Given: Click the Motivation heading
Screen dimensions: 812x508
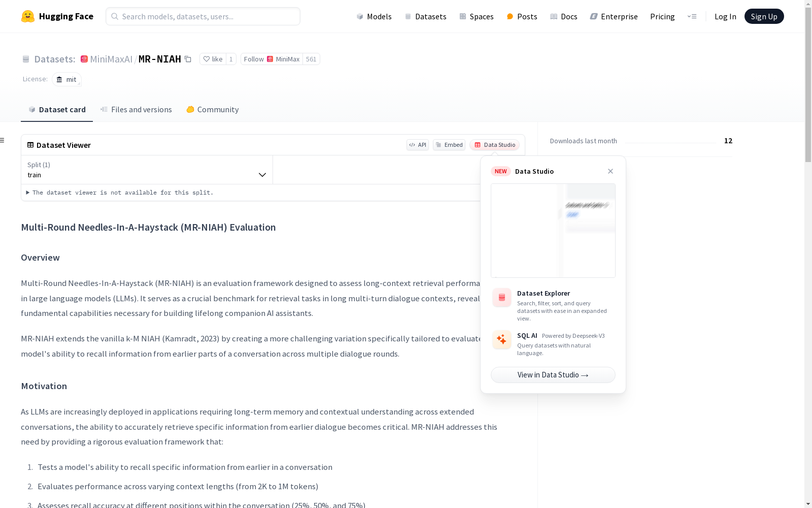Looking at the screenshot, I should click(44, 386).
